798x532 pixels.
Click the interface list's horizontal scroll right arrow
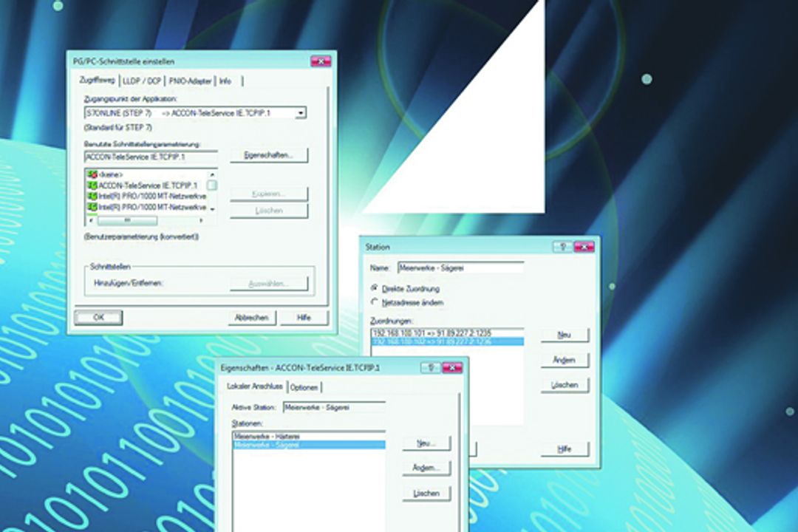pyautogui.click(x=202, y=220)
